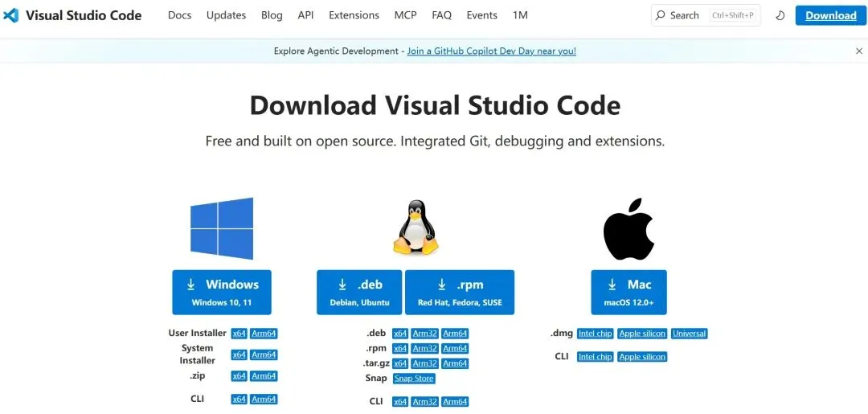This screenshot has height=414, width=868.
Task: Select Windows CLI x64 link
Action: point(240,399)
